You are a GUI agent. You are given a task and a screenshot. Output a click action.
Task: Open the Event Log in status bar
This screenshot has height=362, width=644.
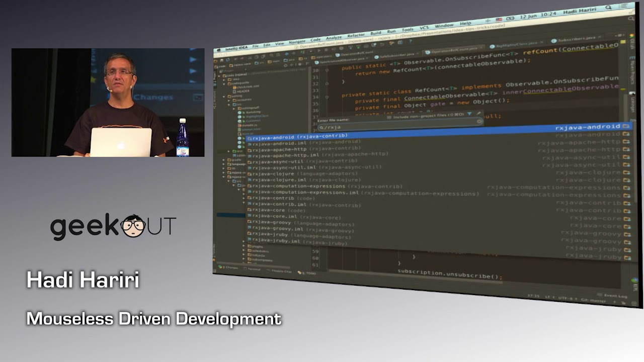coord(613,296)
